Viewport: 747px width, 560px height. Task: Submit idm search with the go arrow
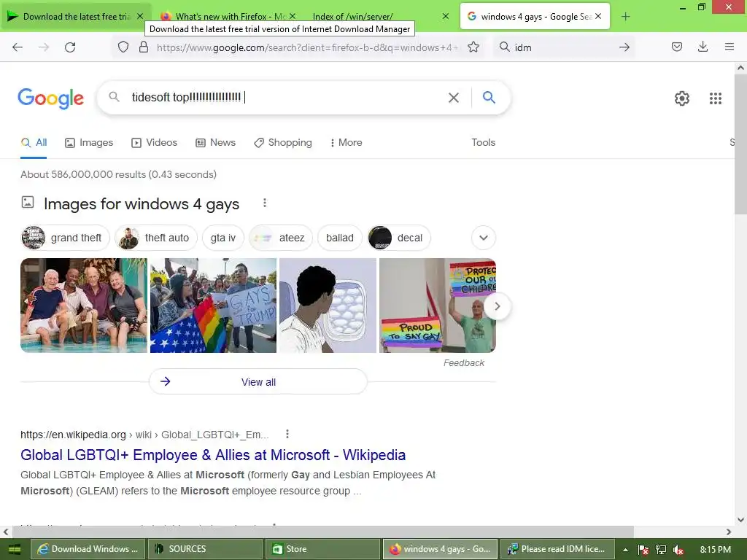click(624, 47)
